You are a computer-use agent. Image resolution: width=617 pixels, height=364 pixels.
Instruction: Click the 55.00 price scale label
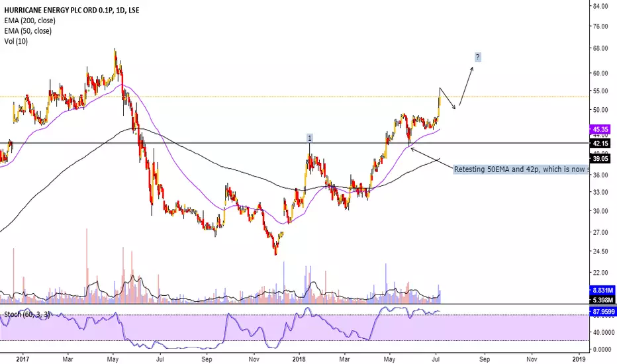(x=601, y=91)
